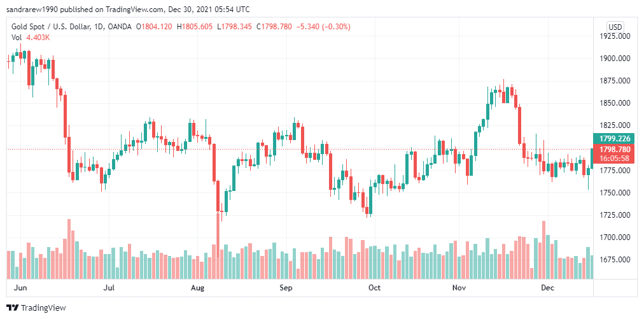The height and width of the screenshot is (319, 644).
Task: Click the Aug label on time axis
Action: [x=198, y=288]
